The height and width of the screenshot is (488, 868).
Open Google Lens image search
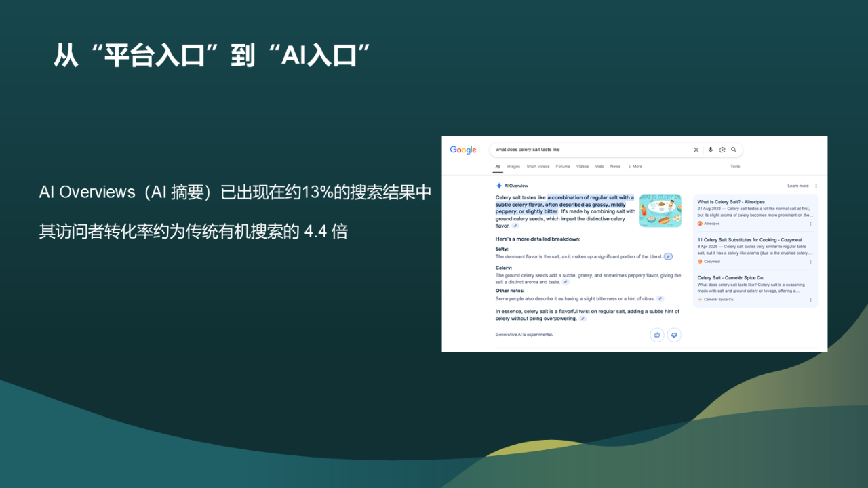pos(722,149)
